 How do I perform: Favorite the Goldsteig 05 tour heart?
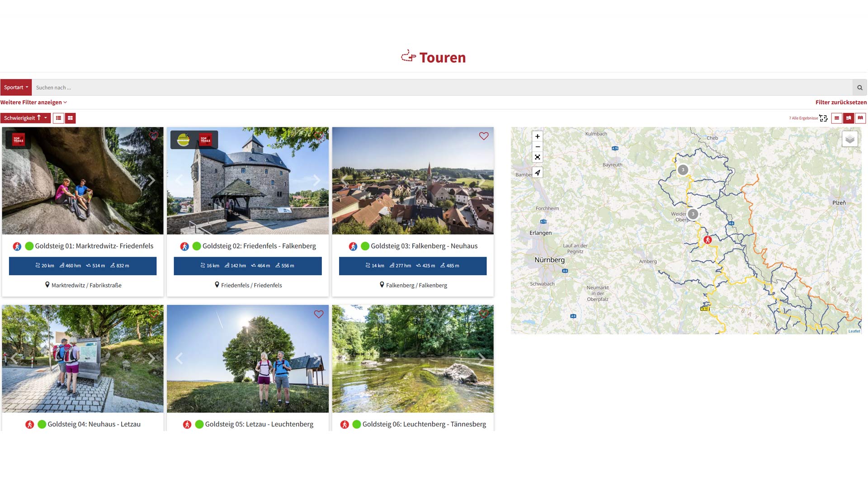point(318,314)
